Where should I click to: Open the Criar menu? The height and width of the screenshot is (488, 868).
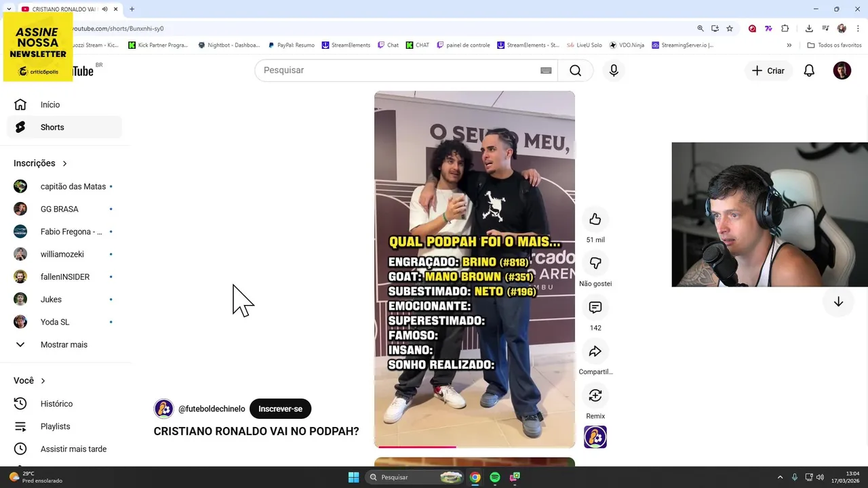click(x=768, y=70)
